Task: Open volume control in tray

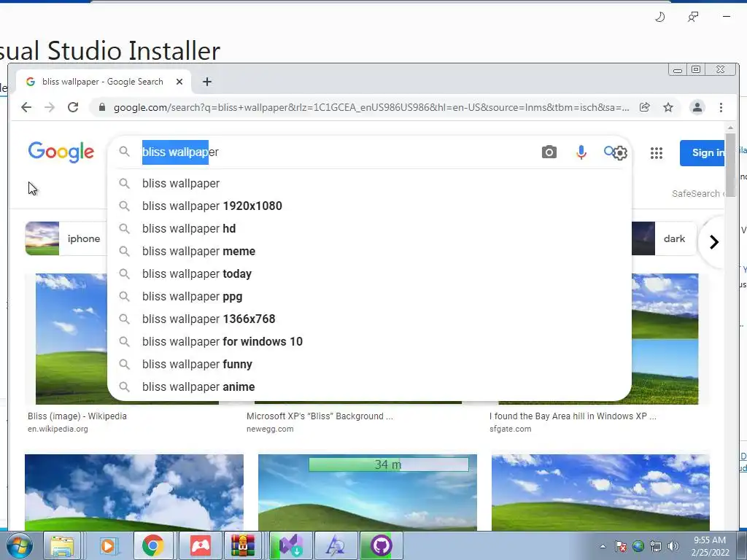Action: [x=673, y=546]
